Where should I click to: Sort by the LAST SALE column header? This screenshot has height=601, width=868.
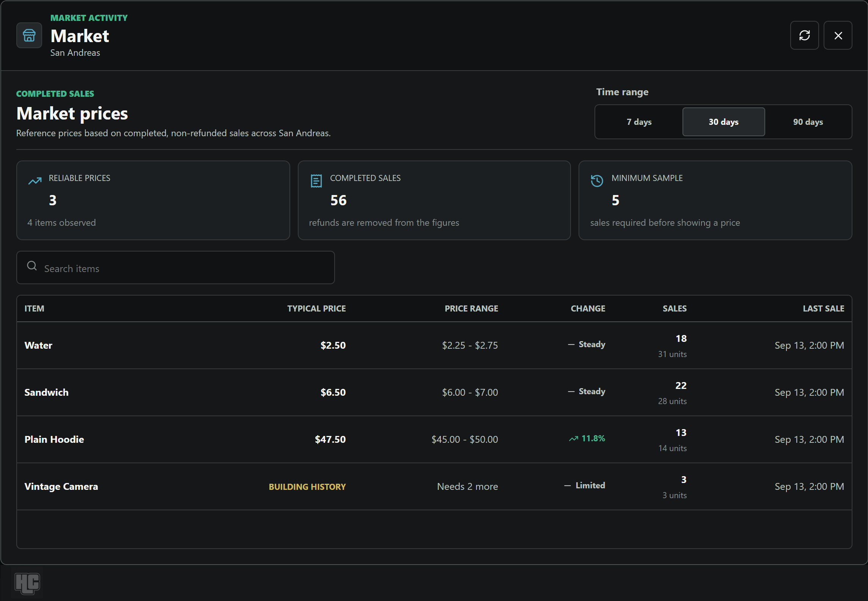click(x=824, y=308)
